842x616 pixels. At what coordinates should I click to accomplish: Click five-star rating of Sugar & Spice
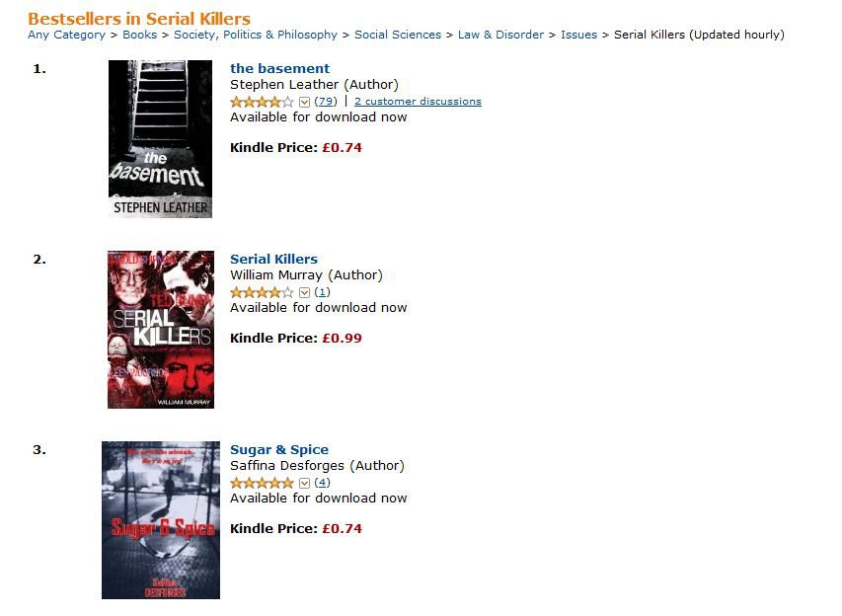point(262,483)
